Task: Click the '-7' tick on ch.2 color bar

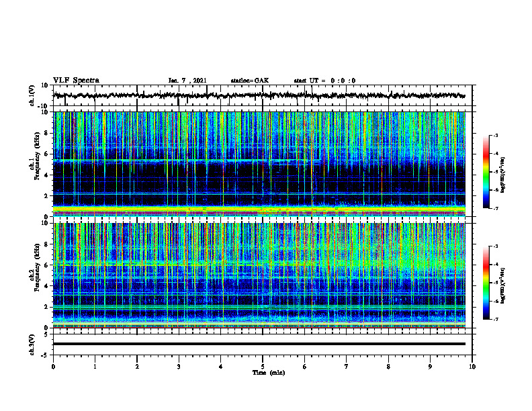Action: coord(495,319)
